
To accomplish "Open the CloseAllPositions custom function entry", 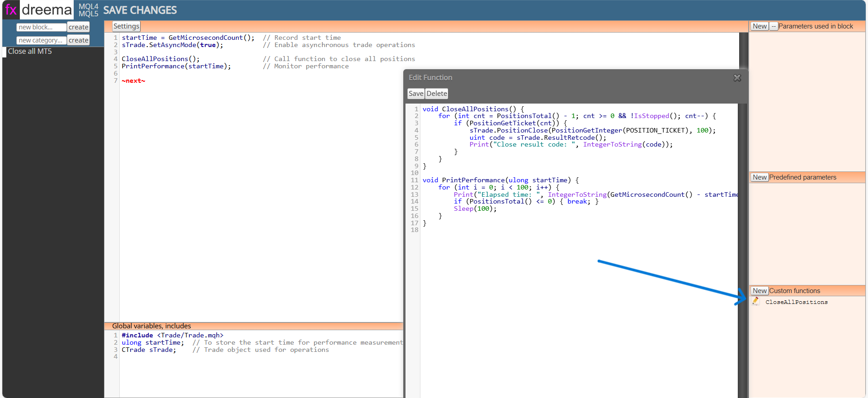I will click(x=797, y=302).
